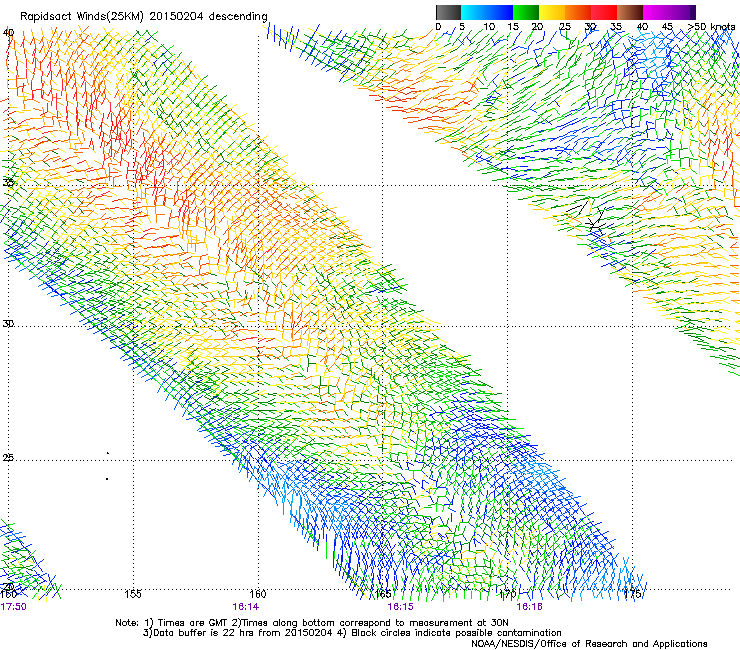The image size is (740, 650).
Task: Click the magenta-purple 40-50 knots legend swatch
Action: (x=669, y=12)
